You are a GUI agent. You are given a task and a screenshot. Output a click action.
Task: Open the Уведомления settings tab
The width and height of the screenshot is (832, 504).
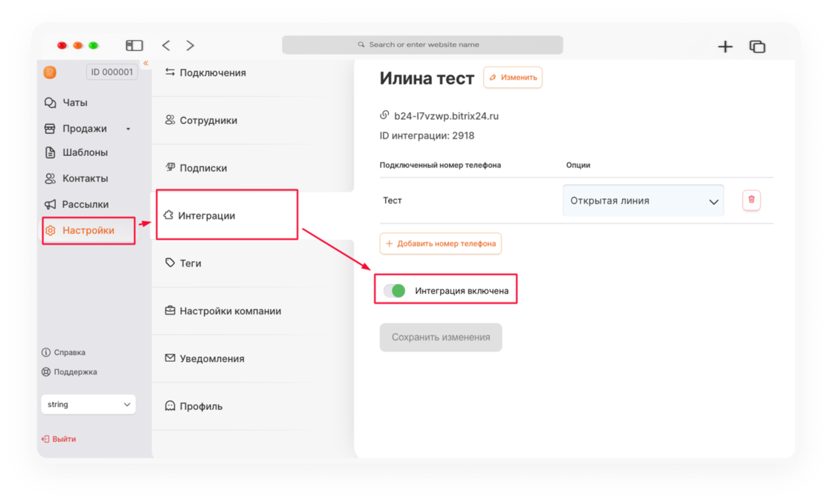coord(212,358)
